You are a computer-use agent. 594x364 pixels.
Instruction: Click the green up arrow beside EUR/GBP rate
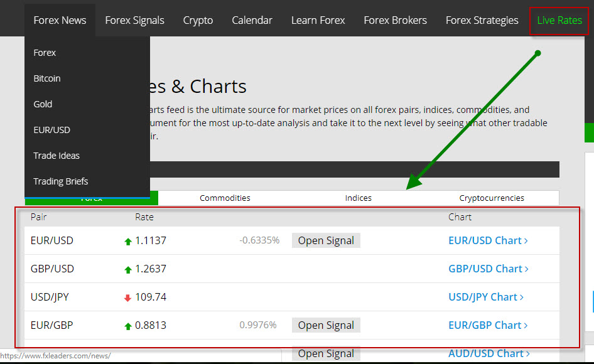pos(128,326)
